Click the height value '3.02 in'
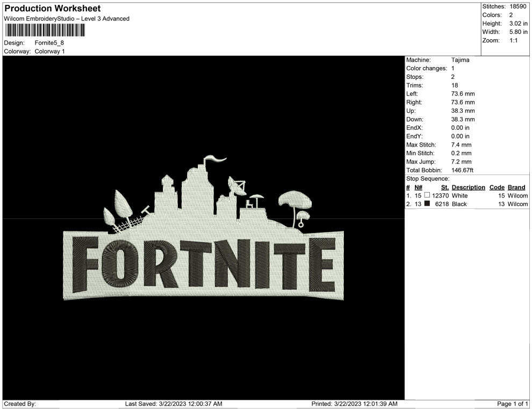 pos(519,24)
